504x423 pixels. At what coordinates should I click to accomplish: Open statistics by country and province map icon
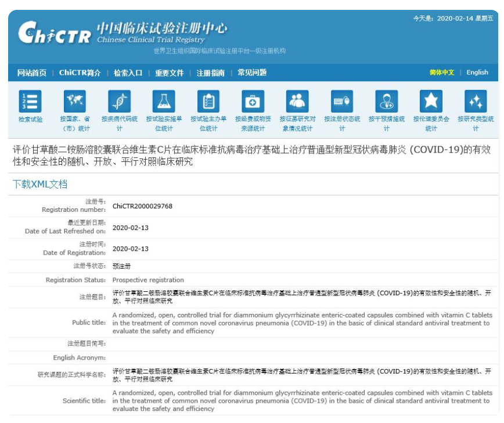click(75, 102)
